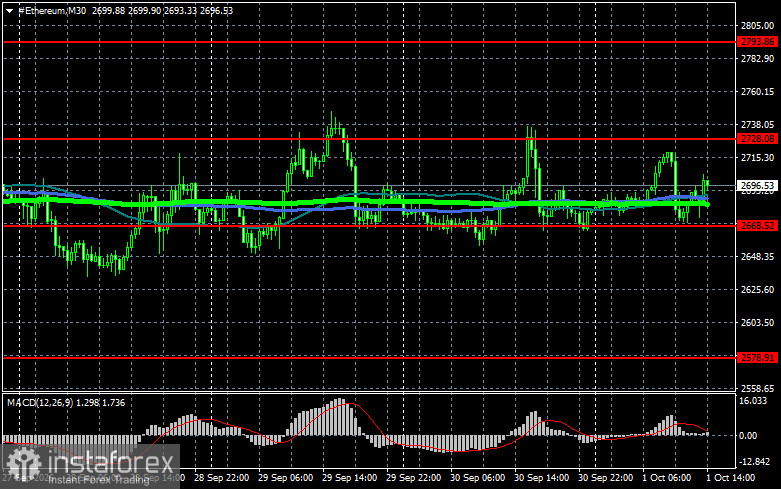The height and width of the screenshot is (489, 781).
Task: Click the MACD zero level 0.00
Action: (748, 436)
